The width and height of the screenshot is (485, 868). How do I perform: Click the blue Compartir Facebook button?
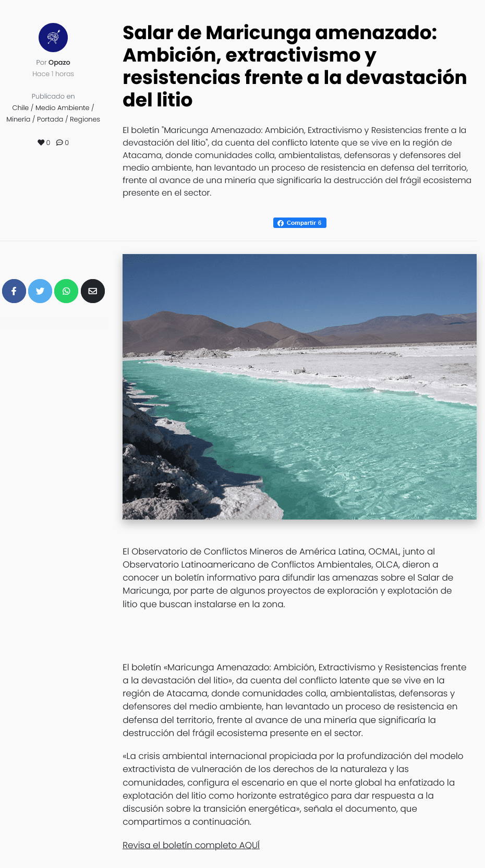click(300, 223)
